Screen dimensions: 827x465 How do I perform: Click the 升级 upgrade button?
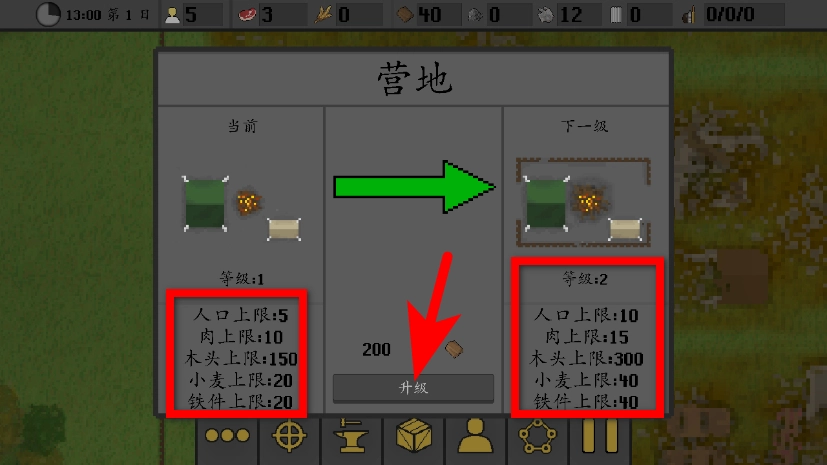(x=413, y=388)
